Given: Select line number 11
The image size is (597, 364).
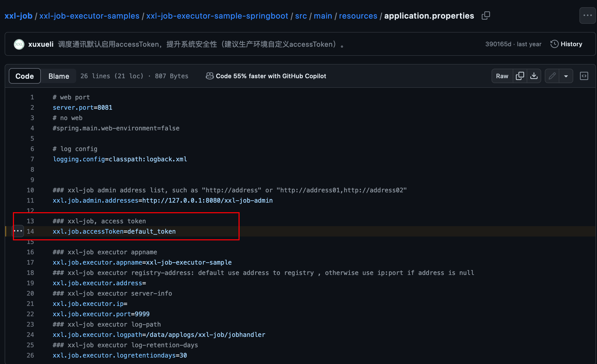Looking at the screenshot, I should click(30, 201).
